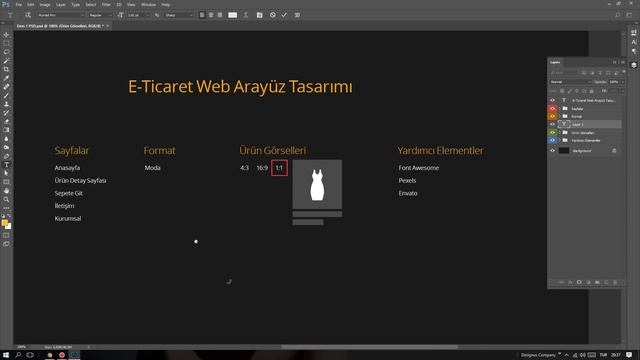
Task: Open the Windows Start menu
Action: tap(6, 355)
